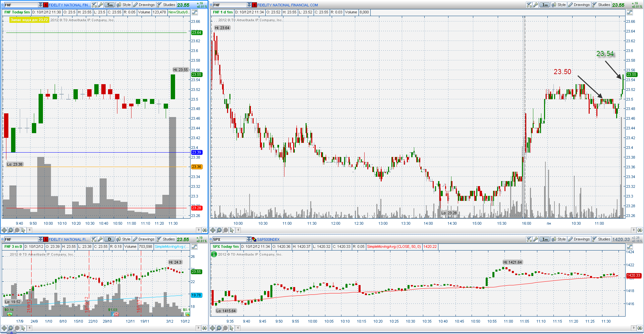Click curve icon beside NewStudy8 in 5m chart

[x=195, y=12]
